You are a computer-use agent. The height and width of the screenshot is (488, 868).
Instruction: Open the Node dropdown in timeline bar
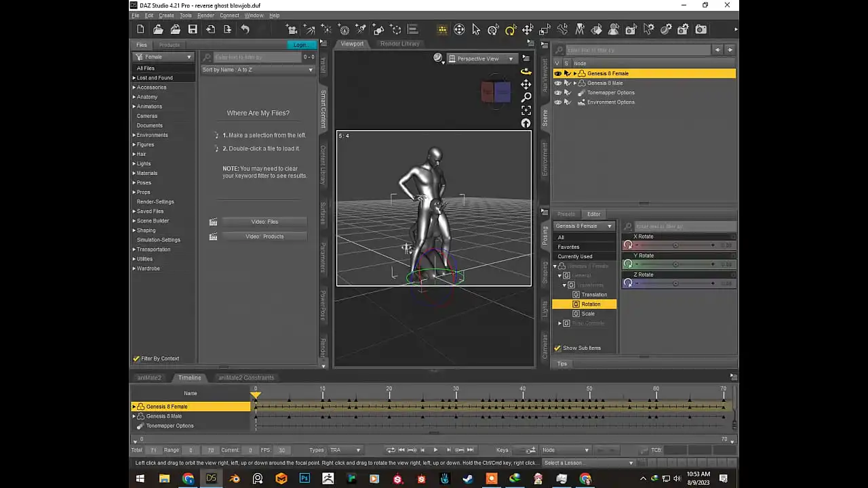click(566, 450)
